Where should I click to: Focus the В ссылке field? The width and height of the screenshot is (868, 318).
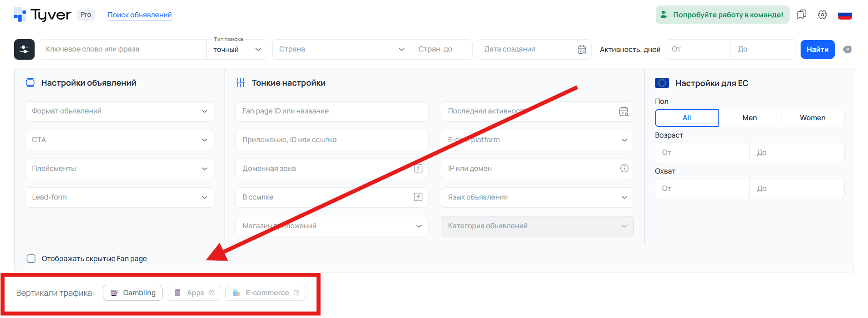[x=332, y=197]
